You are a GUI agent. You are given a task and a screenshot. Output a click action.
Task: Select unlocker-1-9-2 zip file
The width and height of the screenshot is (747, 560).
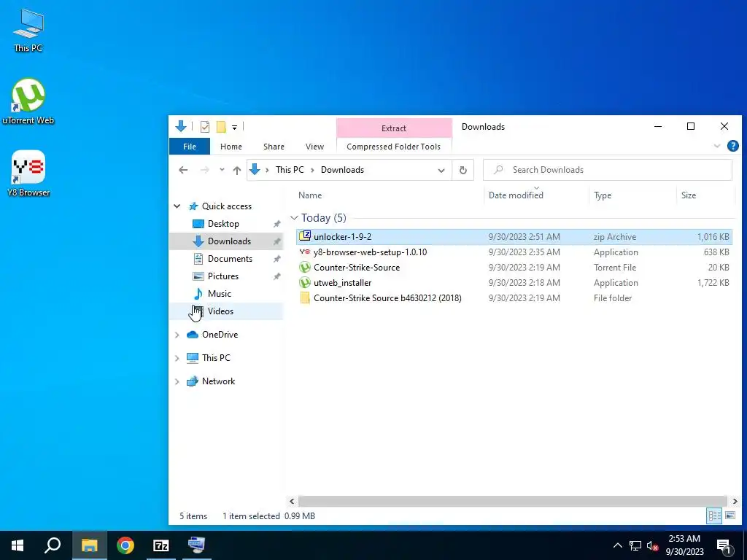click(514, 237)
